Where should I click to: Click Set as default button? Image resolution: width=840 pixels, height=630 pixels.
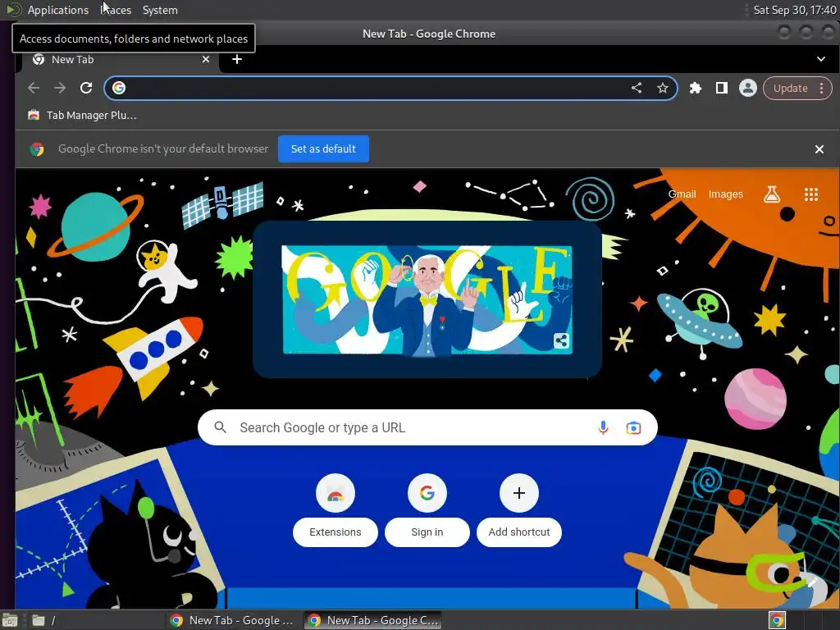[323, 149]
